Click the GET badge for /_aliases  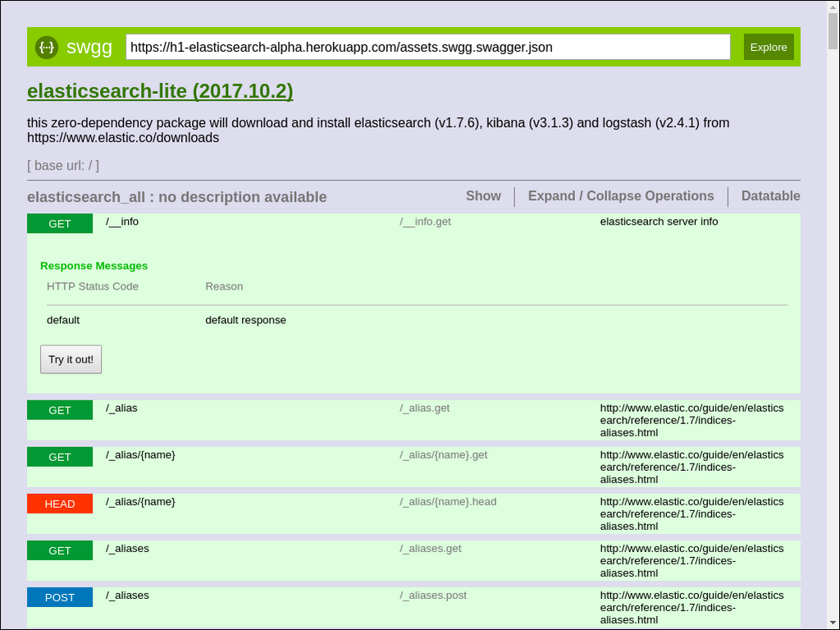[59, 550]
